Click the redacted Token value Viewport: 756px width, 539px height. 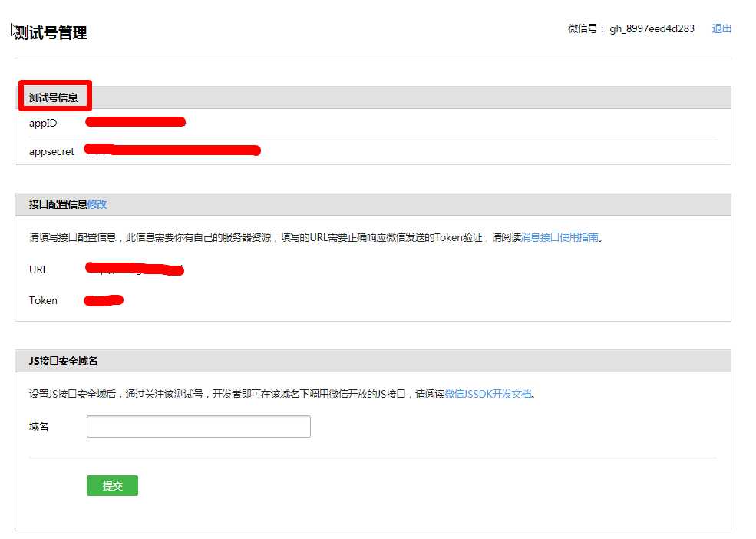[104, 300]
